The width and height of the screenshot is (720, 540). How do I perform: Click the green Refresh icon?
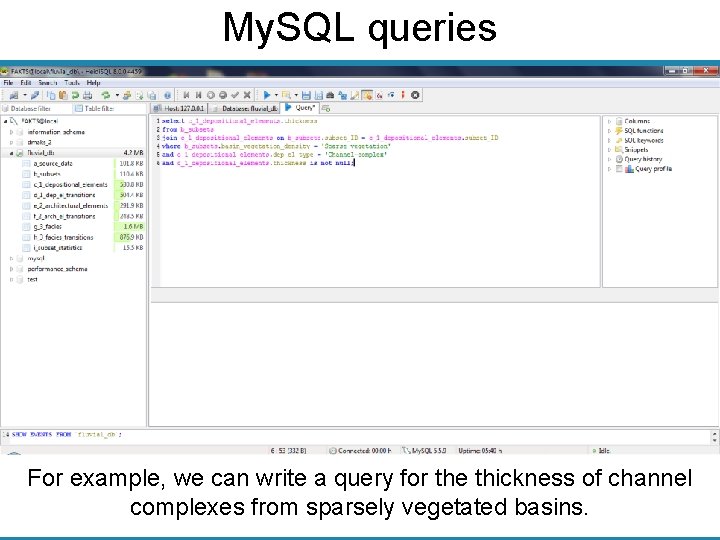[106, 95]
